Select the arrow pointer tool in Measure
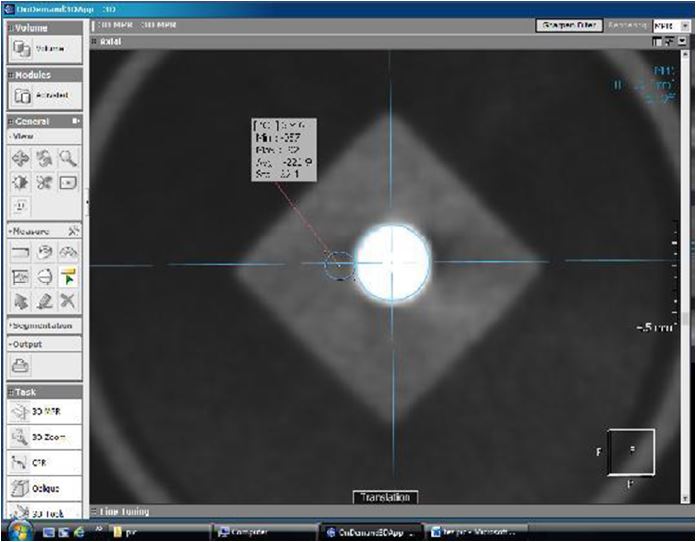696x542 pixels. [x=20, y=300]
